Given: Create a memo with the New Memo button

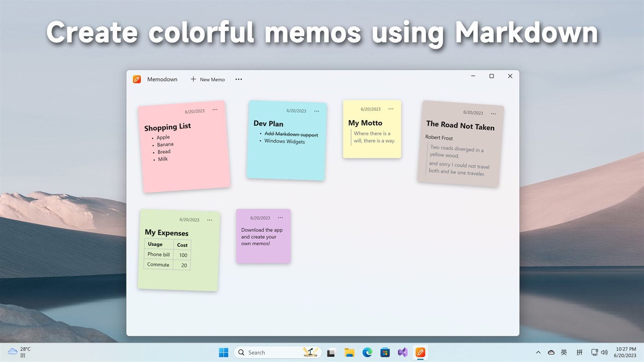Looking at the screenshot, I should pos(207,79).
